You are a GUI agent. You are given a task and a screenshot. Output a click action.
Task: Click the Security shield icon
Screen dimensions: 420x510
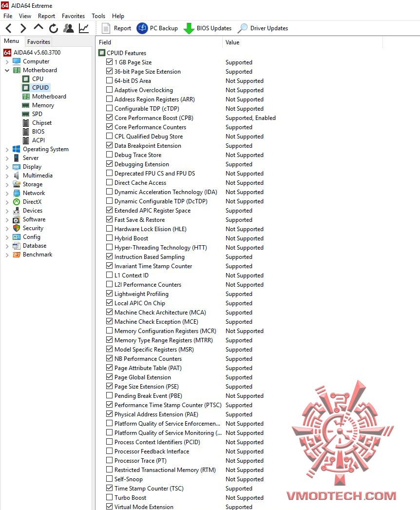click(17, 228)
